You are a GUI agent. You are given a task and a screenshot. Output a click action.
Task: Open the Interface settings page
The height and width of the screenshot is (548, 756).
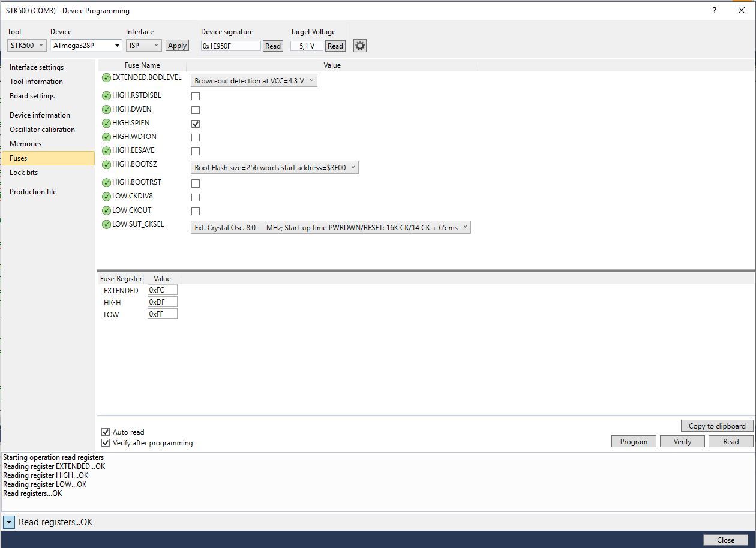37,67
